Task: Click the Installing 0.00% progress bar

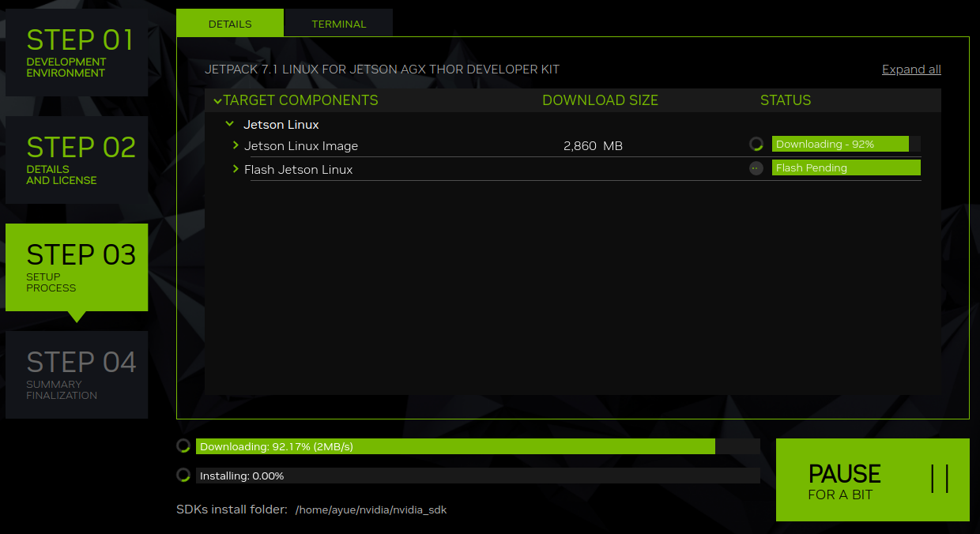Action: pyautogui.click(x=478, y=476)
